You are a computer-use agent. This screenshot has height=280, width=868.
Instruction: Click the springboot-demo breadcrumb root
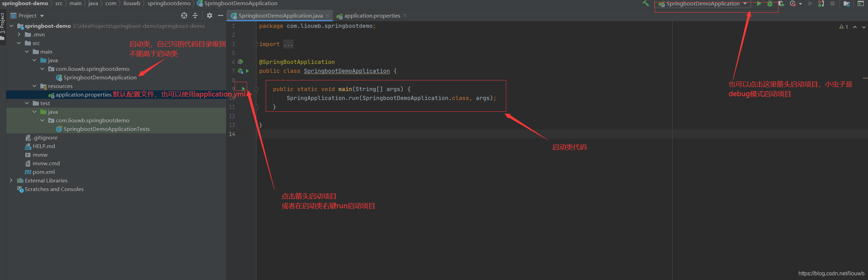point(25,3)
